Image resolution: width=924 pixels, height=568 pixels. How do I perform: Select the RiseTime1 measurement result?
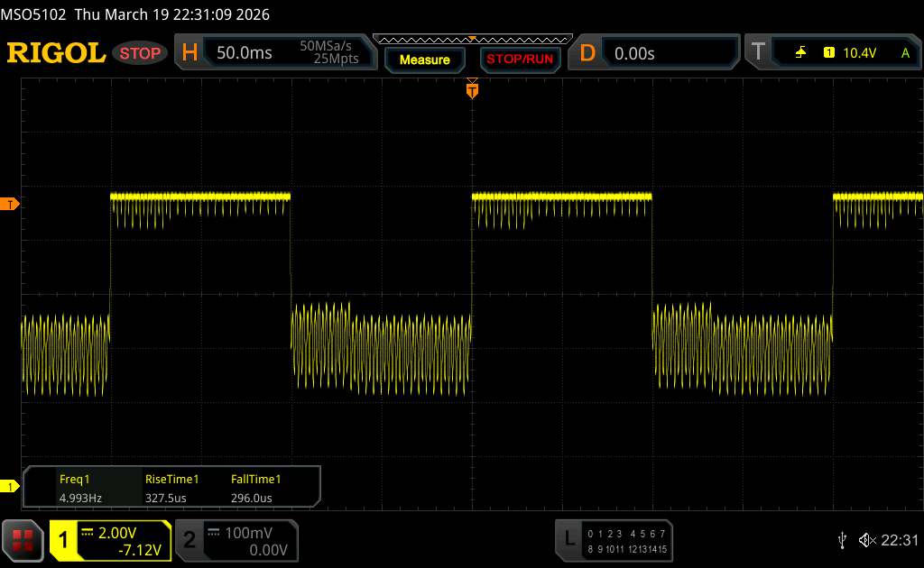click(171, 489)
